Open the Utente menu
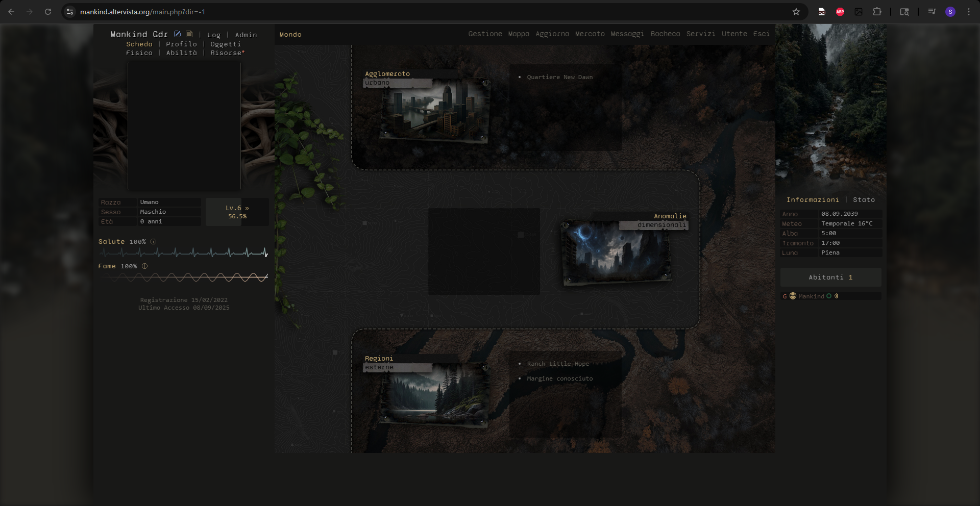This screenshot has width=980, height=506. (x=734, y=34)
